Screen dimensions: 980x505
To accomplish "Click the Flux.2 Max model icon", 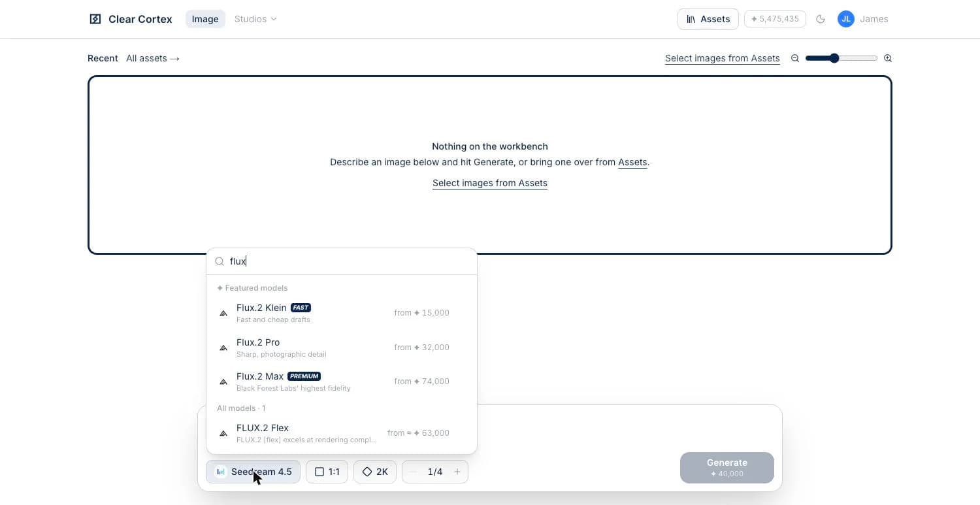I will tap(223, 382).
